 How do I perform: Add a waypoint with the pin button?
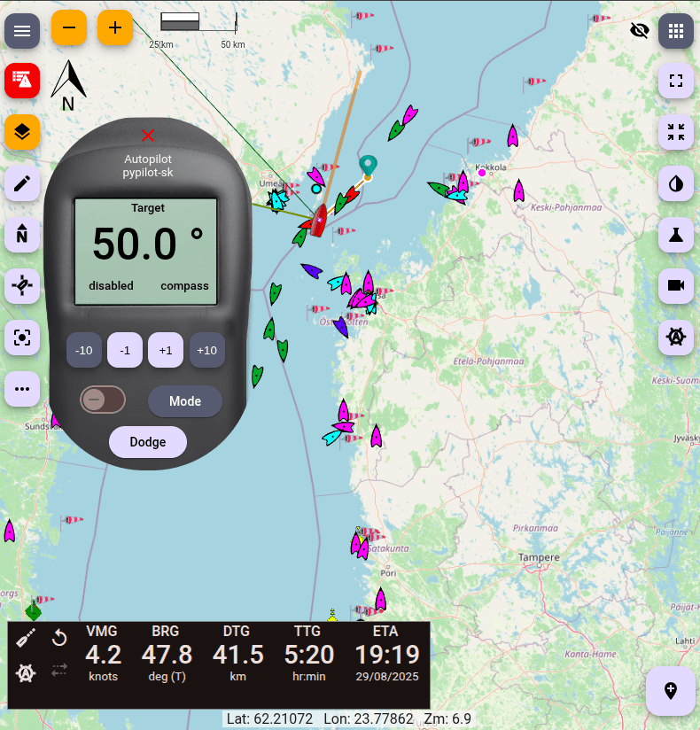pos(671,691)
